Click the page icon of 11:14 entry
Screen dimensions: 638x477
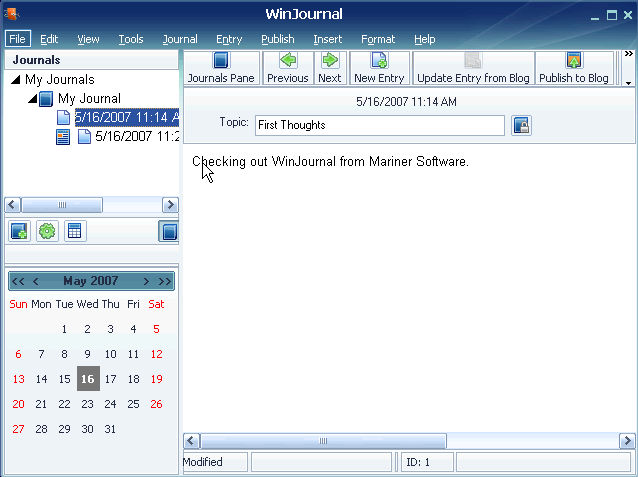click(x=63, y=118)
